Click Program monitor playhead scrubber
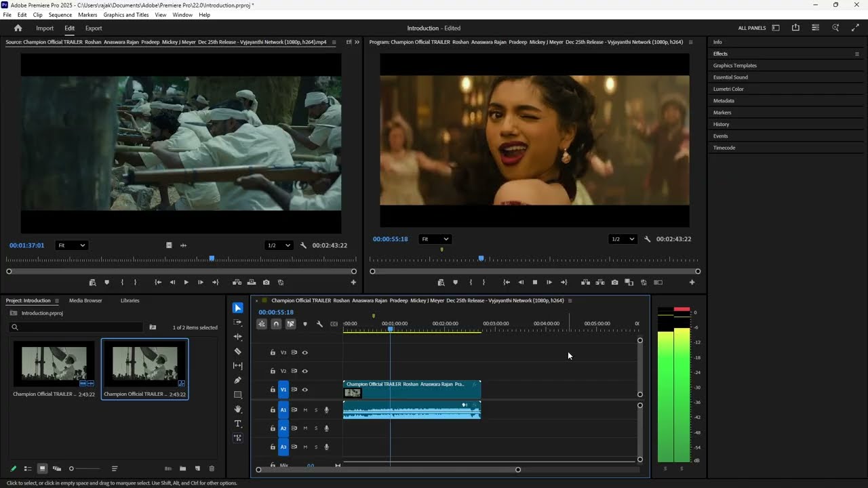This screenshot has height=488, width=868. pos(481,258)
